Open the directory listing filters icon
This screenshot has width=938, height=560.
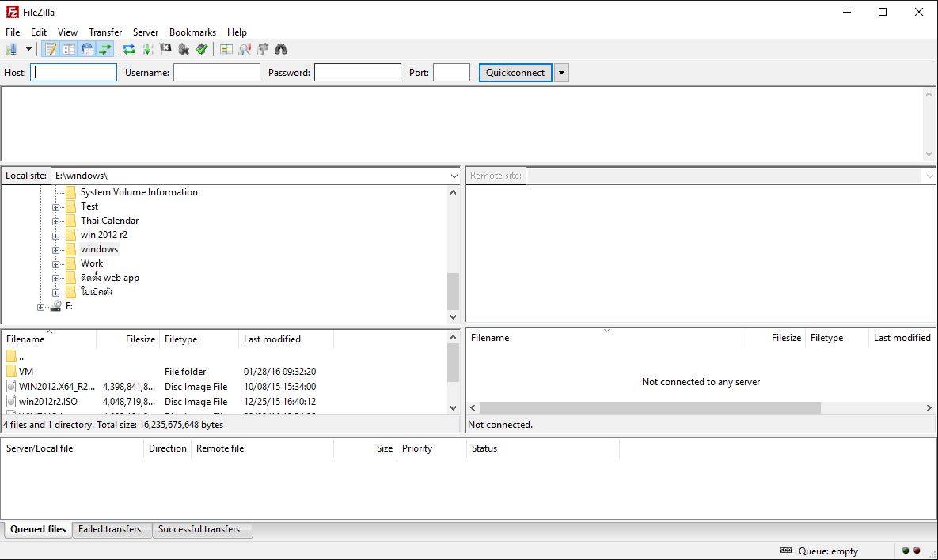[x=226, y=49]
